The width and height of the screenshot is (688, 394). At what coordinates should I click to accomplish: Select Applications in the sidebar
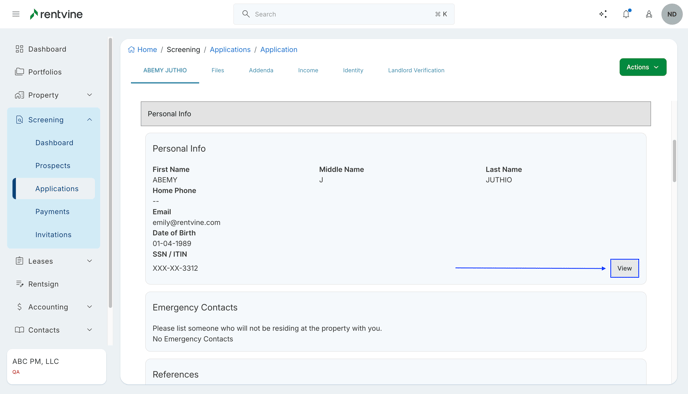(x=54, y=189)
